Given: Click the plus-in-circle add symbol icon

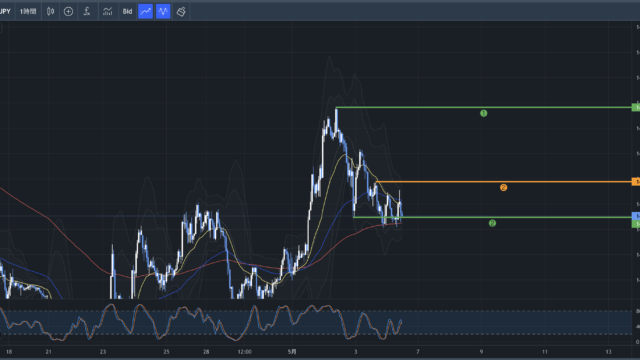Looking at the screenshot, I should 69,11.
